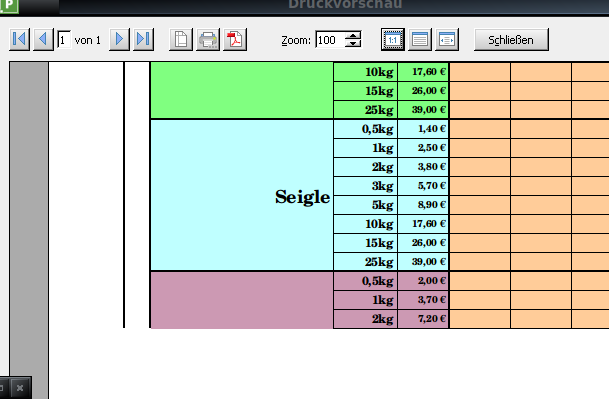Screen dimensions: 609x399
Task: Decrease zoom with down arrow
Action: coord(353,44)
